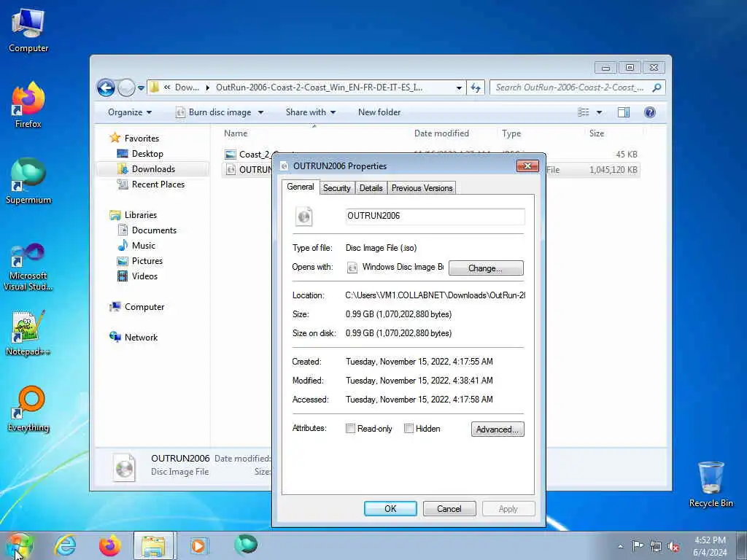This screenshot has height=560, width=747.
Task: Select Desktop under Favorites
Action: click(147, 154)
